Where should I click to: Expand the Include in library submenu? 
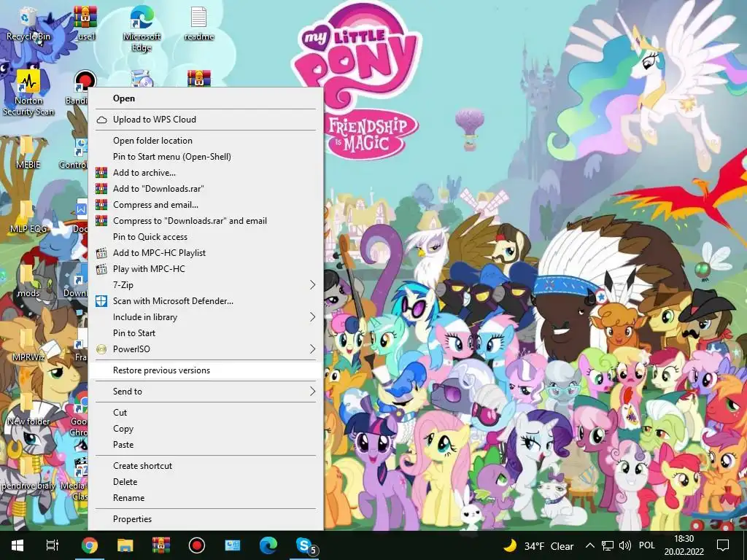[x=206, y=317]
